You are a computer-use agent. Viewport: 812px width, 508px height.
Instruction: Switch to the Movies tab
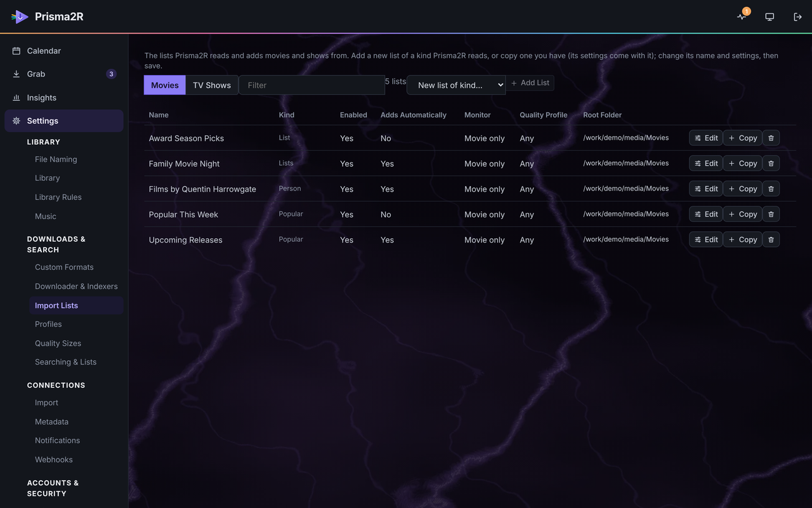(165, 85)
